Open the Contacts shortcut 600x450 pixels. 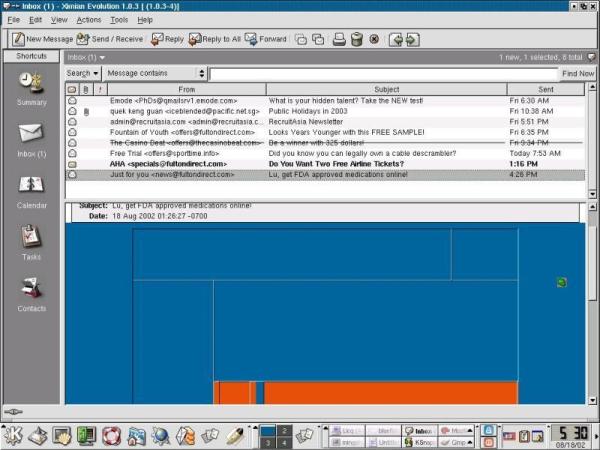coord(31,295)
